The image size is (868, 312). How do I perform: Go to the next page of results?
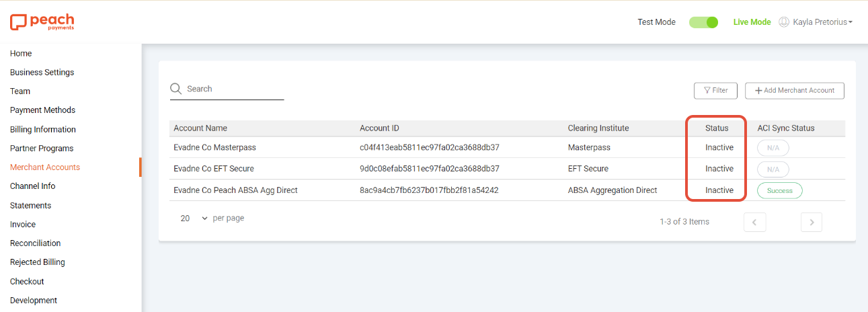pos(812,222)
